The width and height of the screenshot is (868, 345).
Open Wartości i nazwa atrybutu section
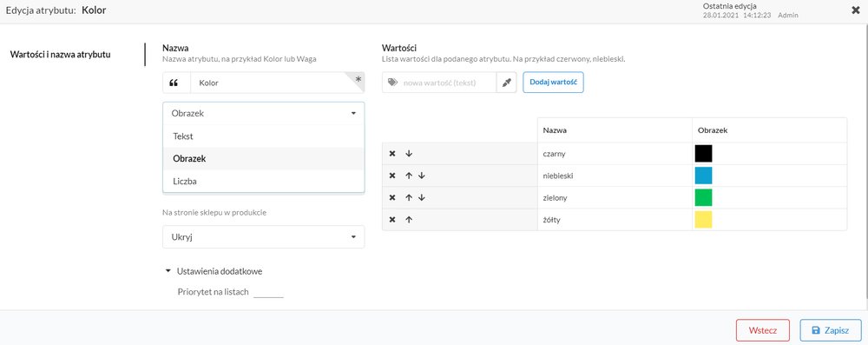tap(61, 55)
